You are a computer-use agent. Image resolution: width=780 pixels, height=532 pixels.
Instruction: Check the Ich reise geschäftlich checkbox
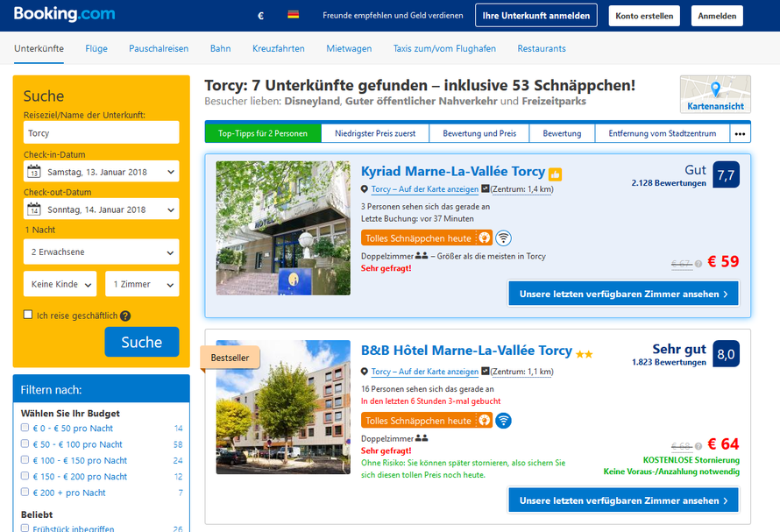point(28,315)
